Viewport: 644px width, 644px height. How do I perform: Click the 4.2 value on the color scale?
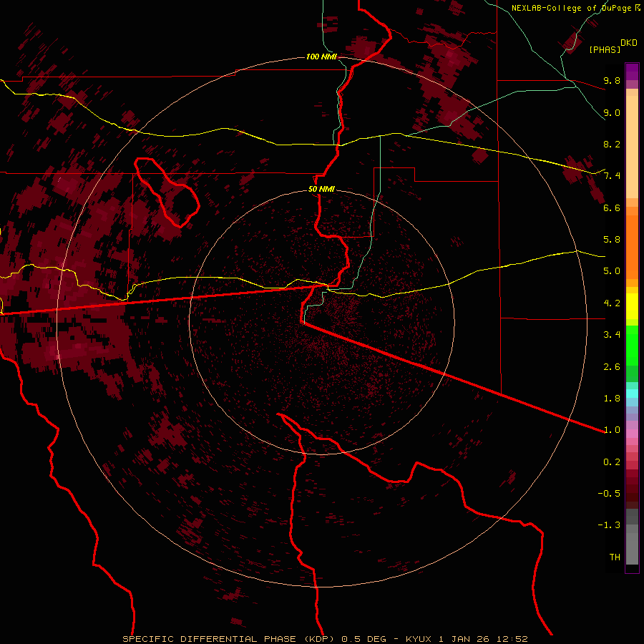point(612,303)
